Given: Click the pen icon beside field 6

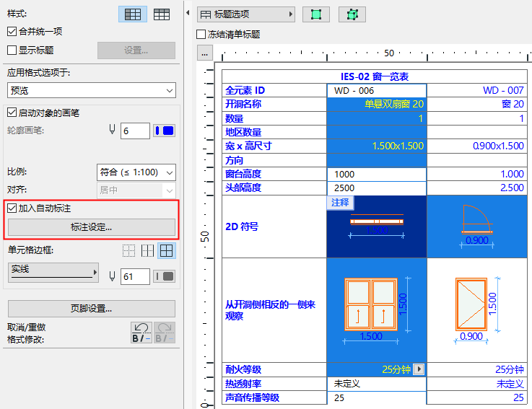Looking at the screenshot, I should click(112, 130).
